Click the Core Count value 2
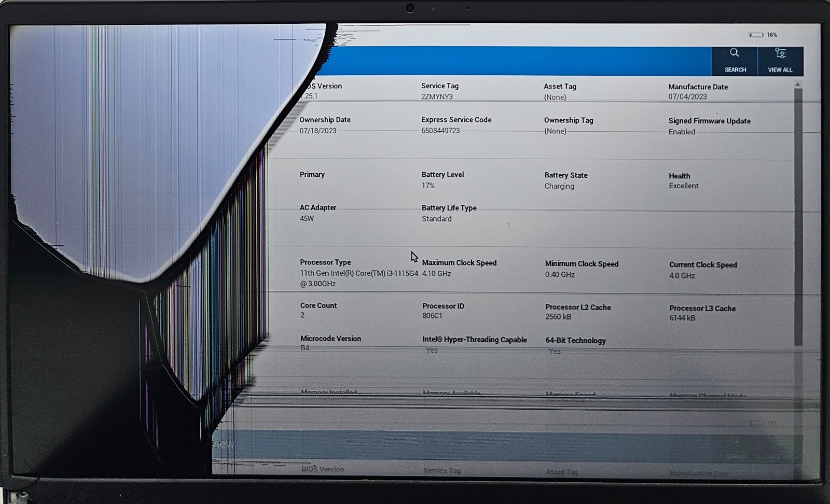 [302, 315]
